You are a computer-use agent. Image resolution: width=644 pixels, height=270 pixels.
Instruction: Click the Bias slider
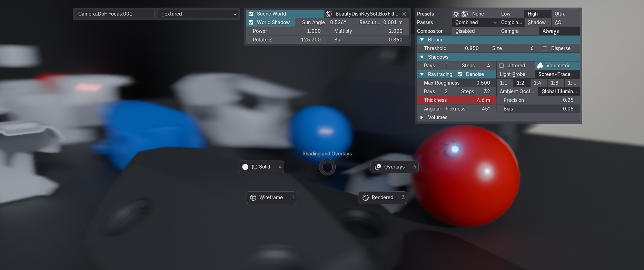538,109
